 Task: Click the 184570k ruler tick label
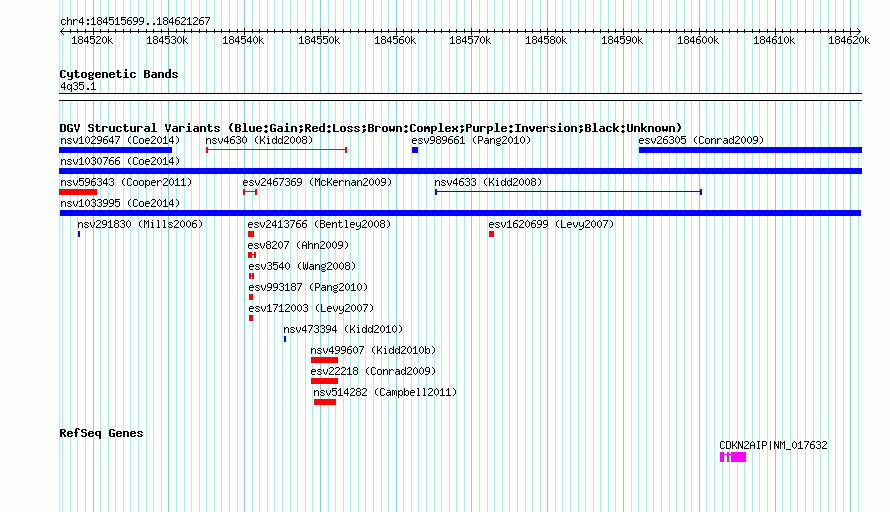pos(470,40)
